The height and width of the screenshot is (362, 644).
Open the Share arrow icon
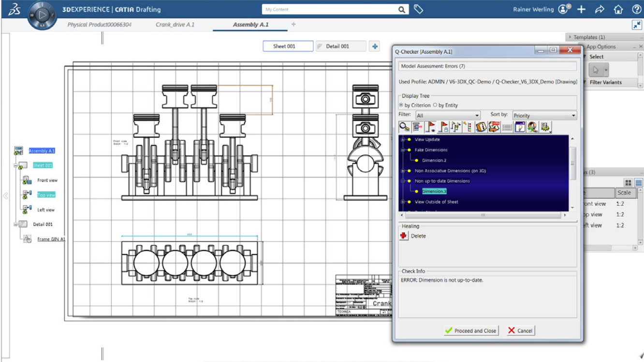click(600, 9)
